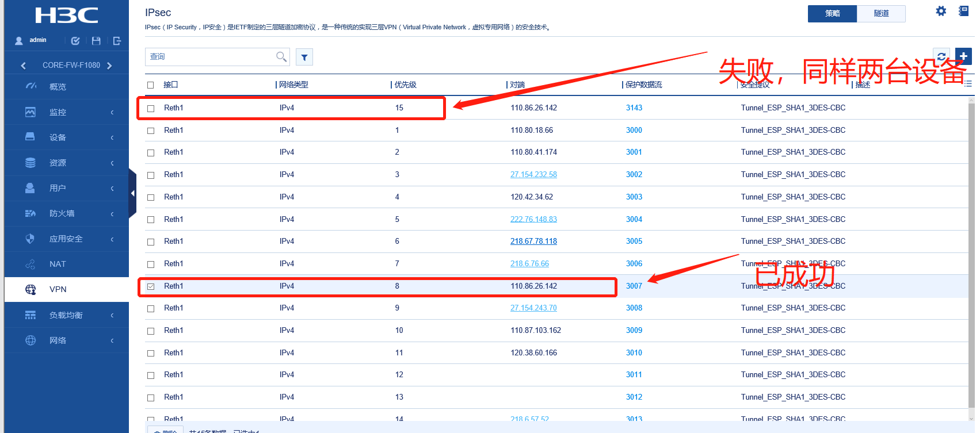Click the filter funnel icon
Viewport: 980px width, 433px height.
[304, 57]
